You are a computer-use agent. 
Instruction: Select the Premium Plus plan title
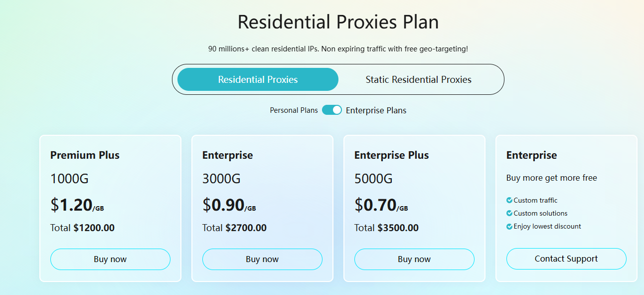85,155
